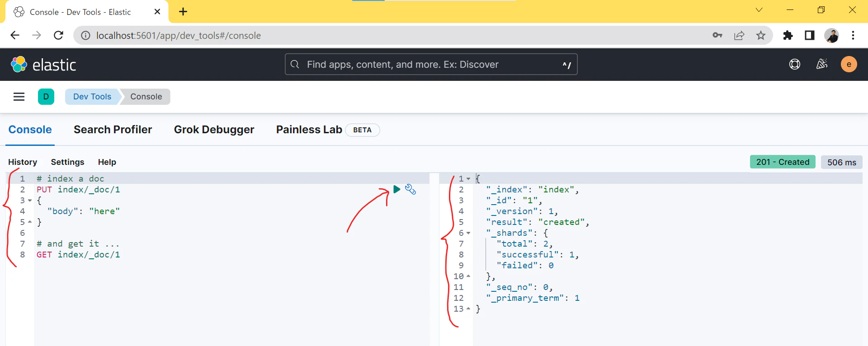Open the tab search chevron

[759, 10]
